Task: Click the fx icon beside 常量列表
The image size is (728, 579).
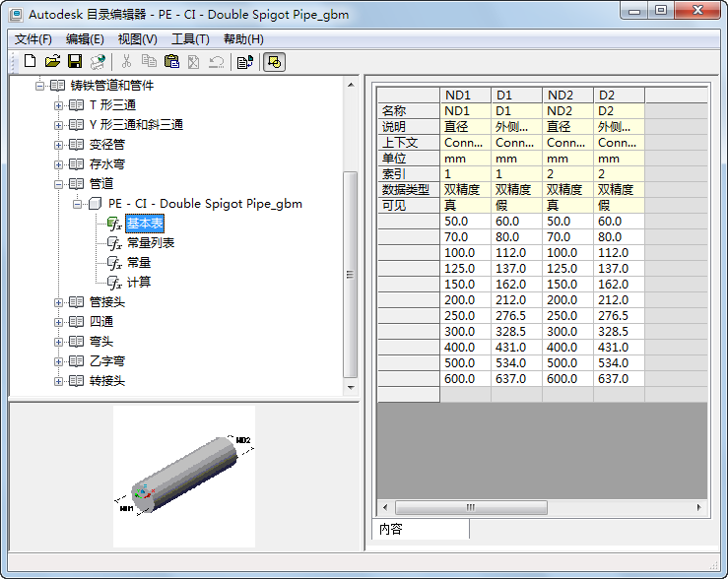Action: (114, 243)
